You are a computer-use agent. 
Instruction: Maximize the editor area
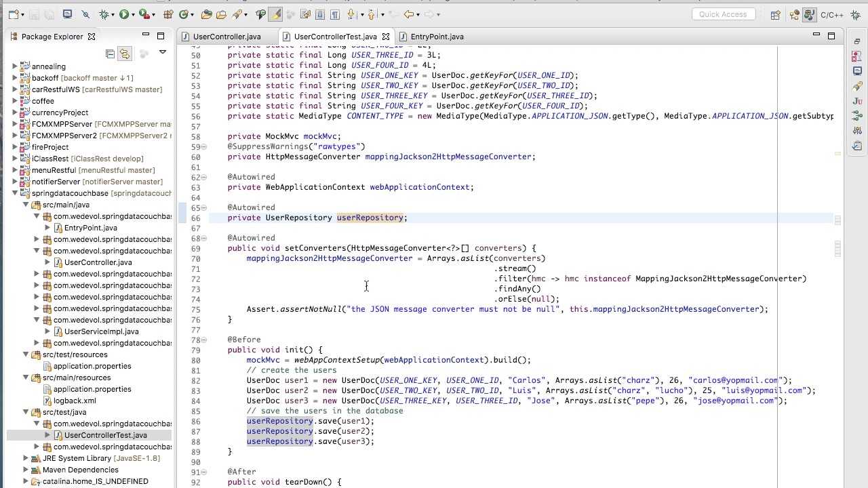(831, 35)
